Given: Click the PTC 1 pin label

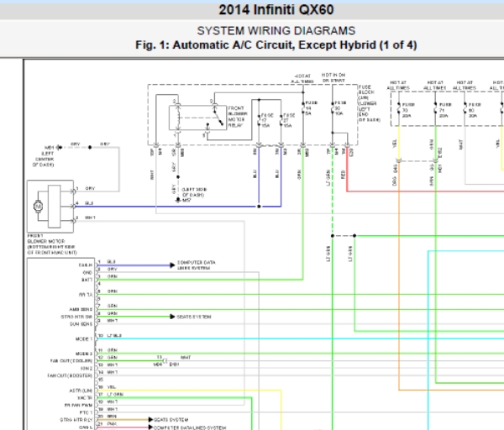Looking at the screenshot, I should 86,412.
